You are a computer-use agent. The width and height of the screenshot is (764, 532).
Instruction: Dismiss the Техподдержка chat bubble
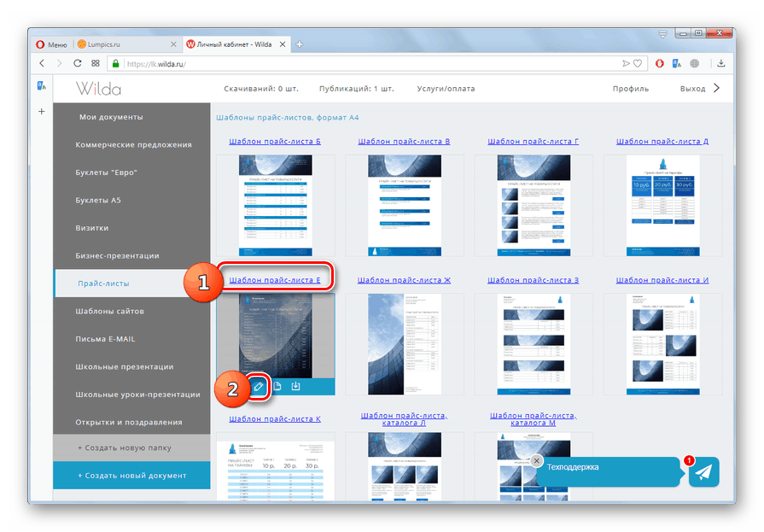(x=536, y=461)
